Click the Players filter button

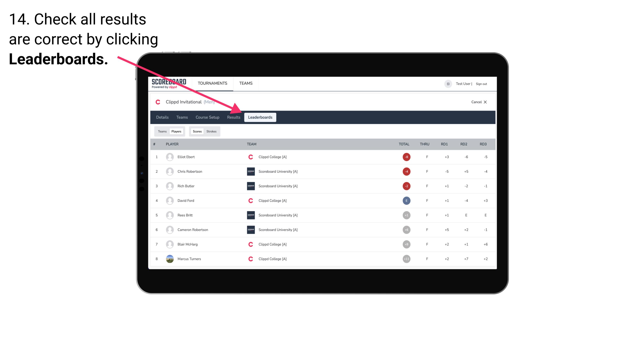pyautogui.click(x=176, y=131)
